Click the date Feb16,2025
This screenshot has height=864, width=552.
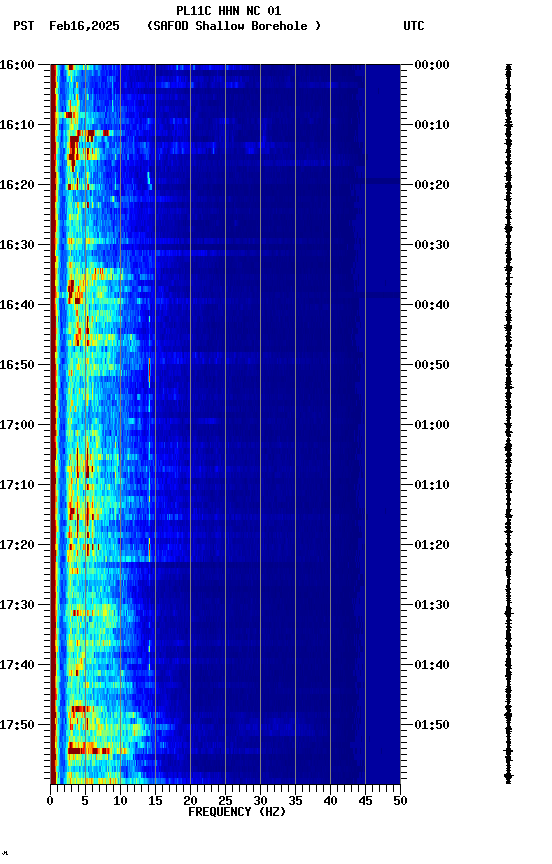coord(84,26)
